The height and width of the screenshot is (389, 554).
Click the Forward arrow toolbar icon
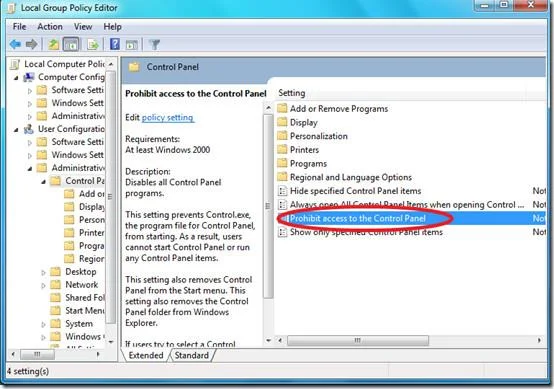coord(31,45)
